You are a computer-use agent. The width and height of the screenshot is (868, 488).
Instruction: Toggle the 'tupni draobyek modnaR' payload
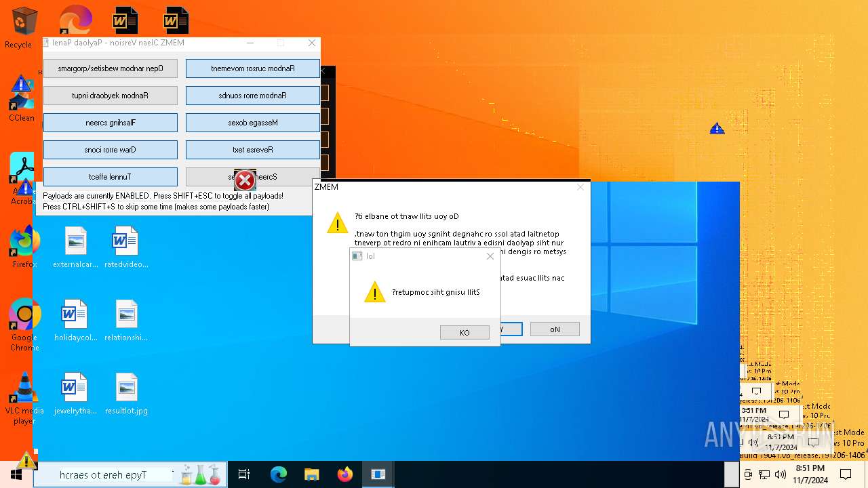click(x=111, y=96)
